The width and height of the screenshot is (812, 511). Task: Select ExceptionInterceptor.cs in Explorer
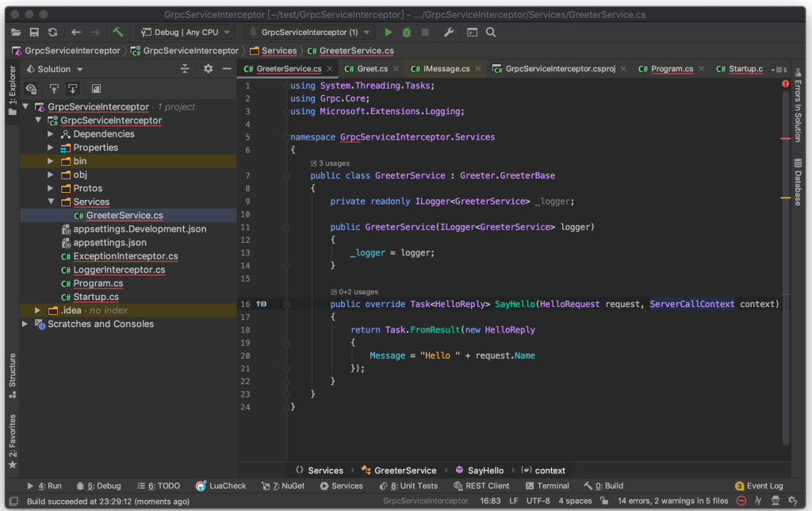[x=125, y=256]
